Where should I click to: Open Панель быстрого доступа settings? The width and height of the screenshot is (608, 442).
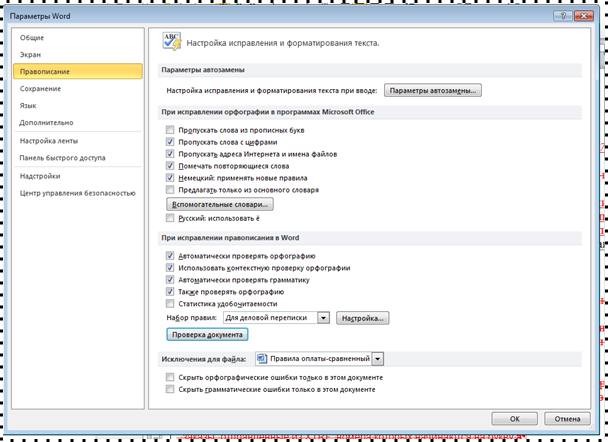click(62, 158)
